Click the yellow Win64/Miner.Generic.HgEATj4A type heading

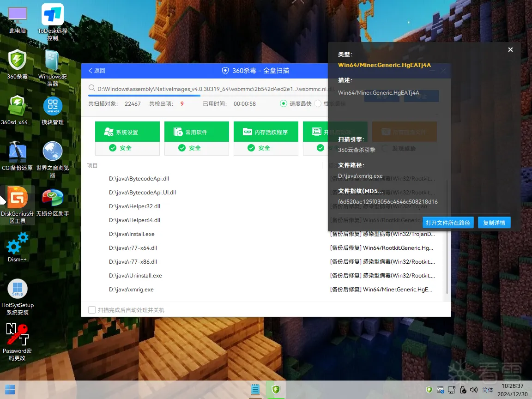pos(384,65)
